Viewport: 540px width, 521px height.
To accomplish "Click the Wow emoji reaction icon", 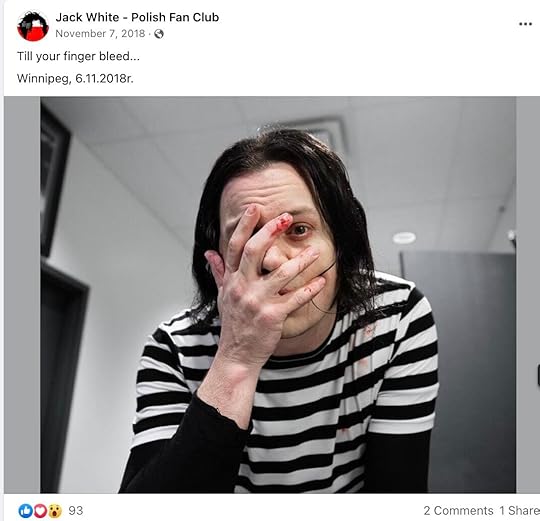I will 55,511.
